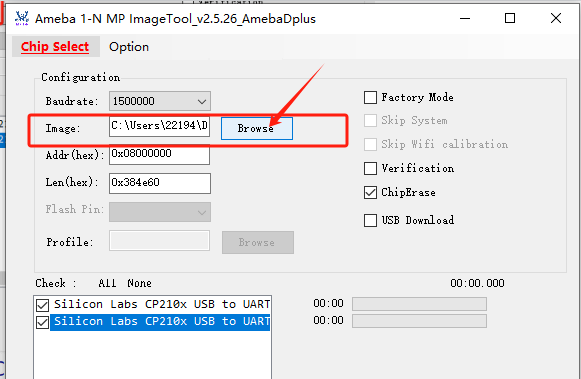Click the Ameba ImageTool app icon in title bar
Screen dimensions: 581x379
22,18
